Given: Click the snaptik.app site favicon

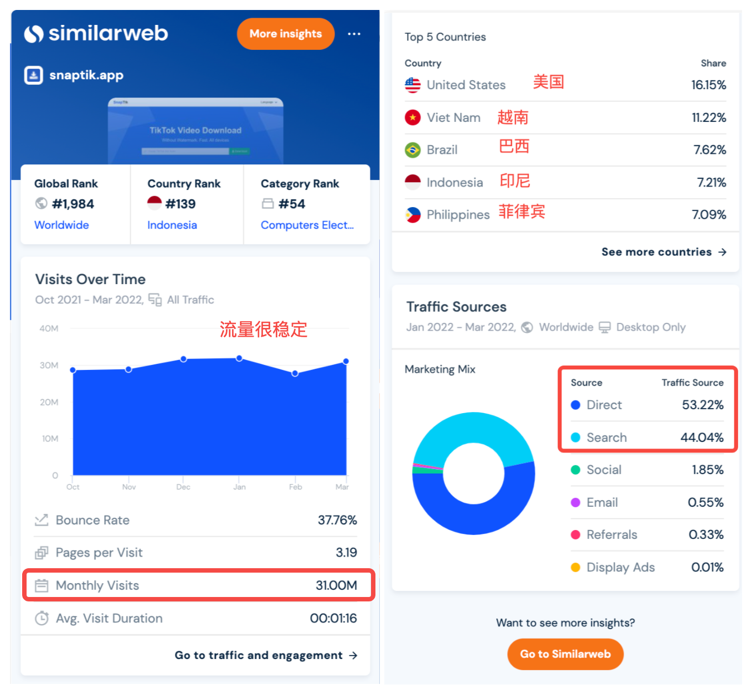Looking at the screenshot, I should 33,75.
